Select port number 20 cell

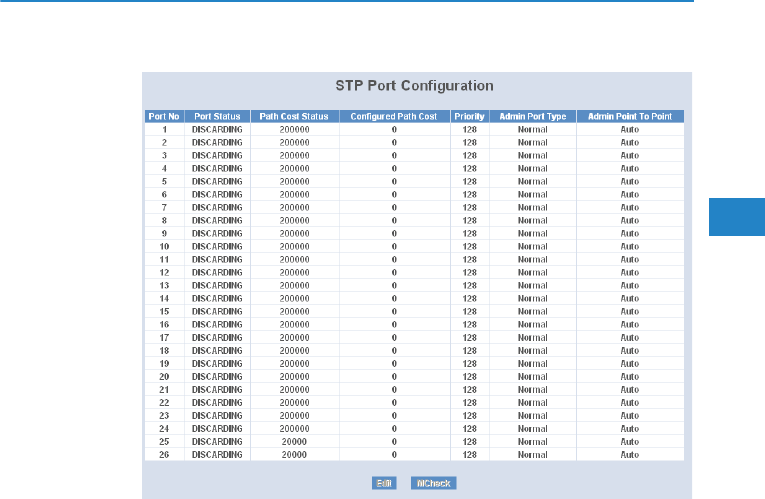point(164,377)
